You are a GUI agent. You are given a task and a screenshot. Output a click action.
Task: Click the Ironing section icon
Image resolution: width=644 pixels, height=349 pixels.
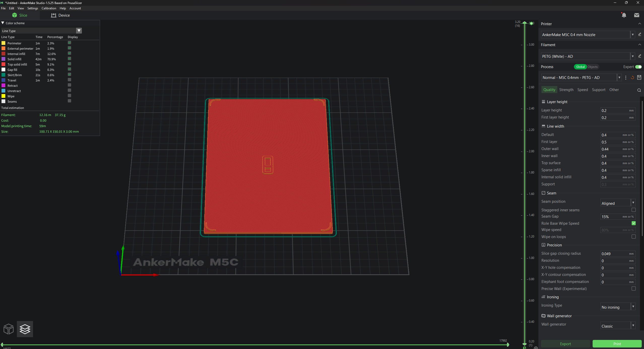click(x=543, y=297)
